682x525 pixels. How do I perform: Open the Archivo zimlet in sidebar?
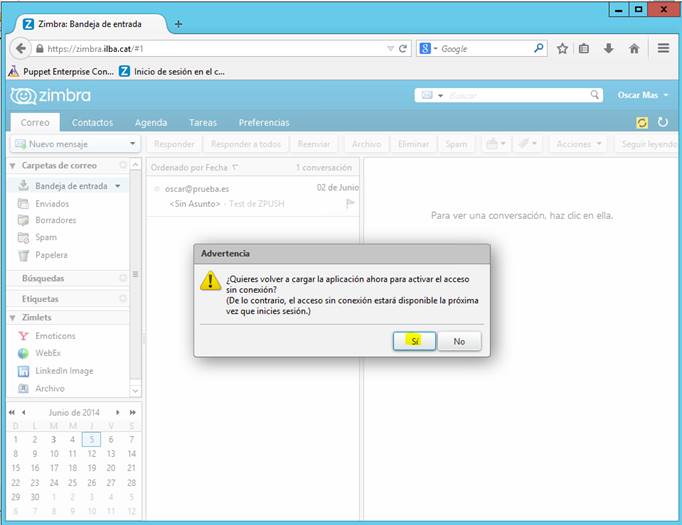click(50, 388)
